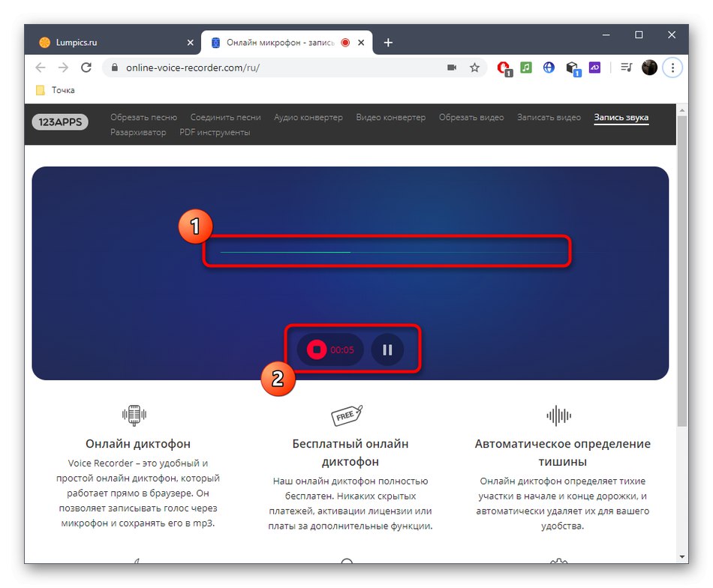
Task: Click the camera icon in the address bar
Action: coord(451,67)
